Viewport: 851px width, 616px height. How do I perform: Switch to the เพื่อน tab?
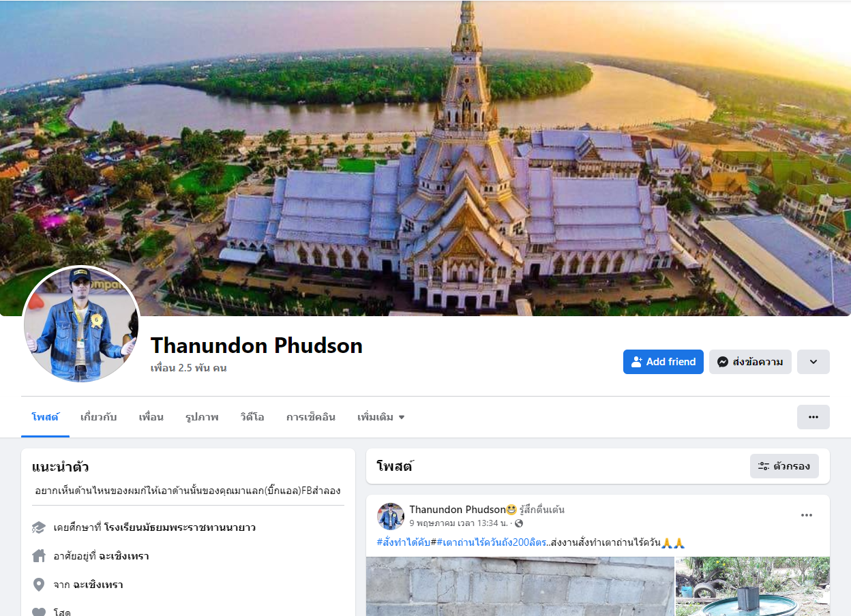(x=151, y=417)
